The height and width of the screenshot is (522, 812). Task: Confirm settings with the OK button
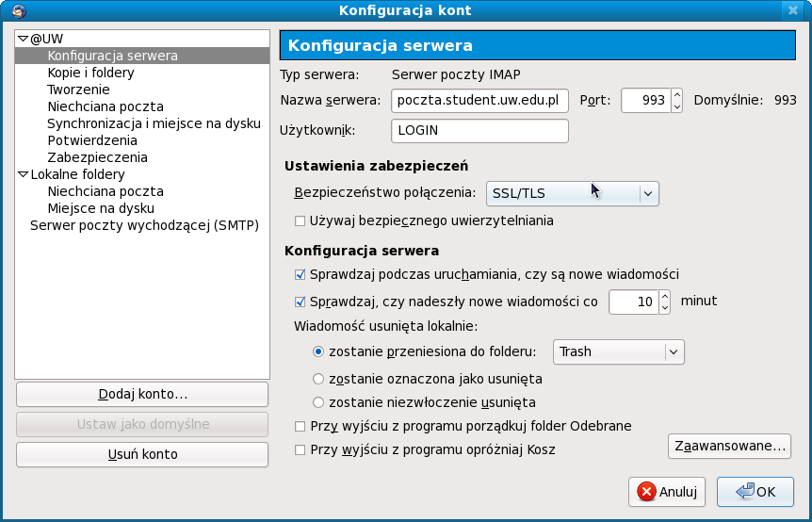tap(755, 491)
